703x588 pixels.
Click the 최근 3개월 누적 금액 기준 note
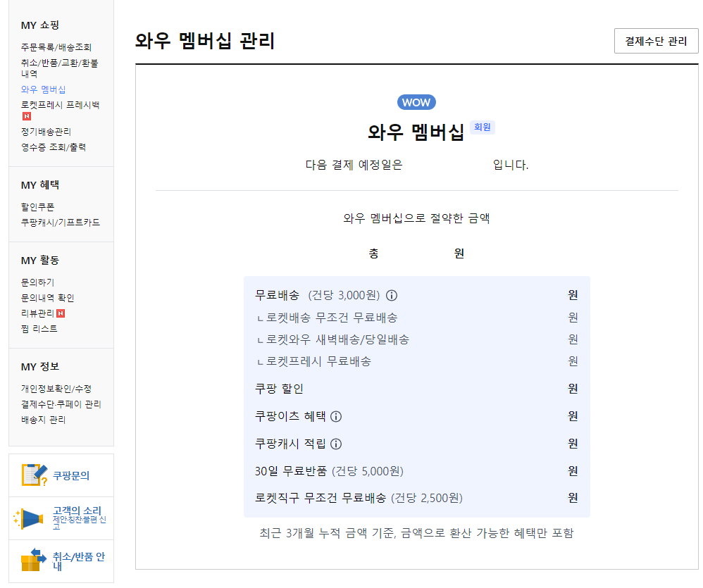coord(416,533)
